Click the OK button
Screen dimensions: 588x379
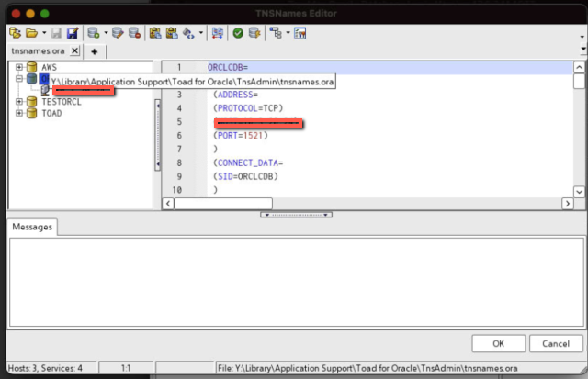point(498,344)
